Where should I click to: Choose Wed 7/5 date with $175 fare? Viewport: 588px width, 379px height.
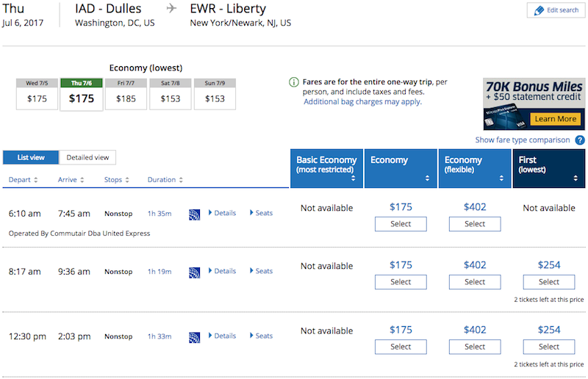pyautogui.click(x=37, y=94)
